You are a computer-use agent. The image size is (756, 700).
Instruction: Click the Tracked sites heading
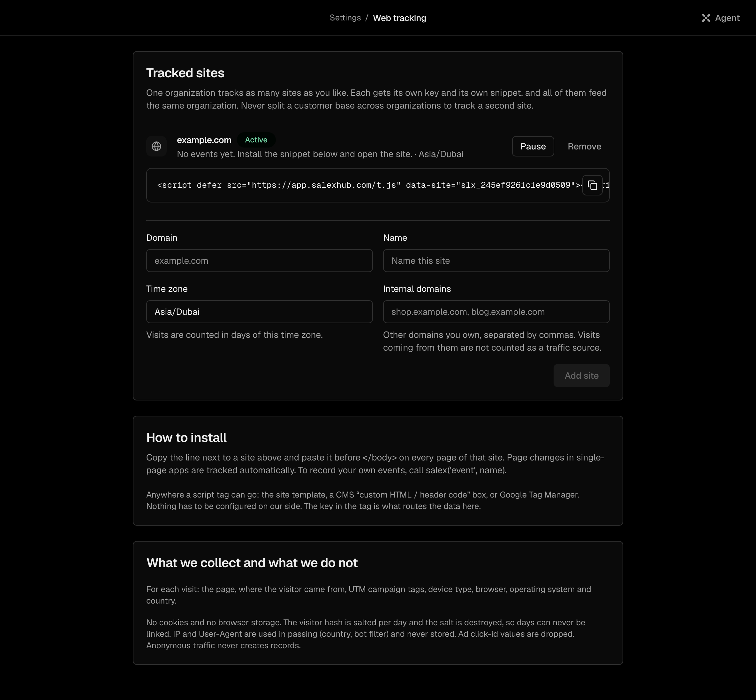tap(185, 73)
